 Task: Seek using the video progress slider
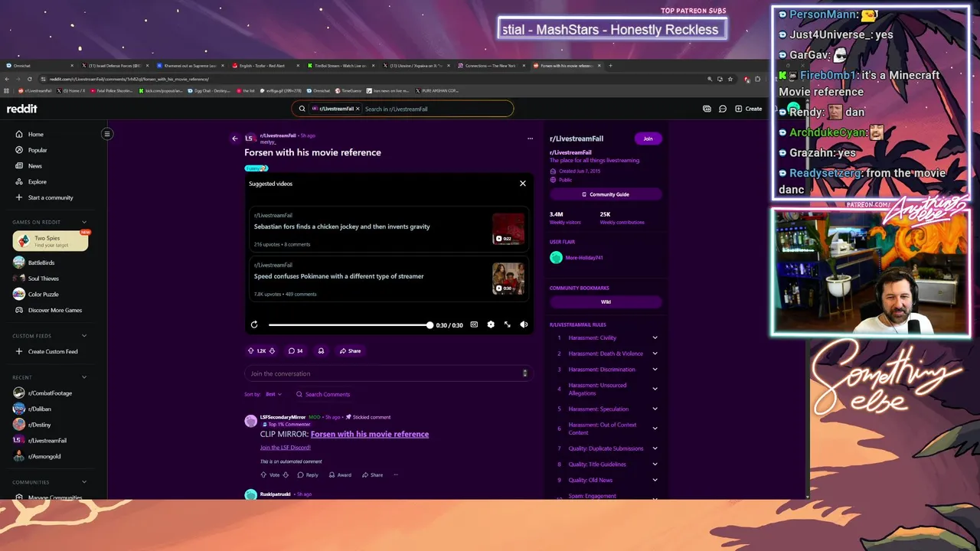(350, 324)
